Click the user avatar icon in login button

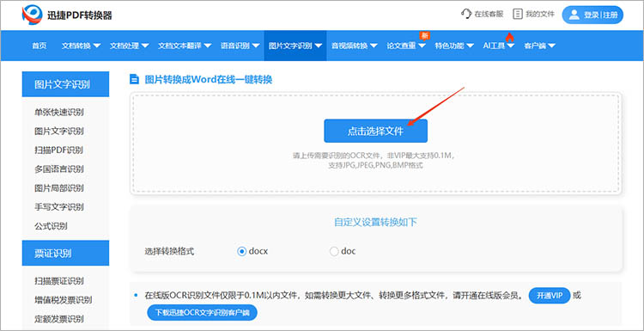pos(574,15)
